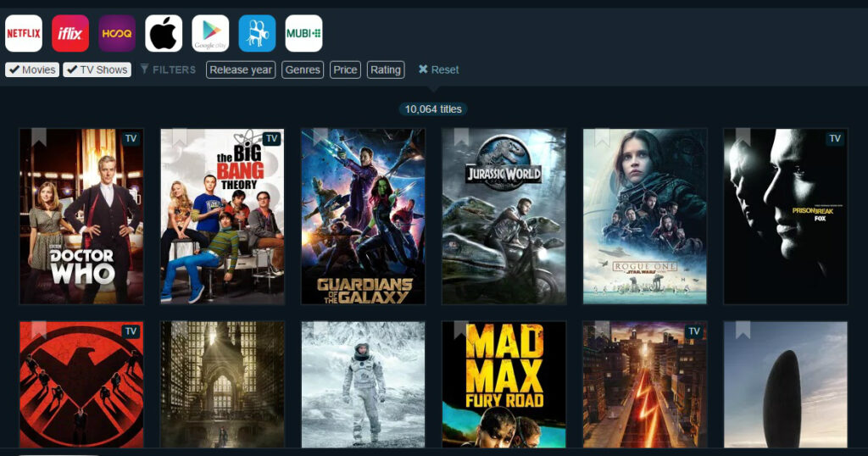Select the blue camera-logo provider icon
This screenshot has height=456, width=868.
258,33
